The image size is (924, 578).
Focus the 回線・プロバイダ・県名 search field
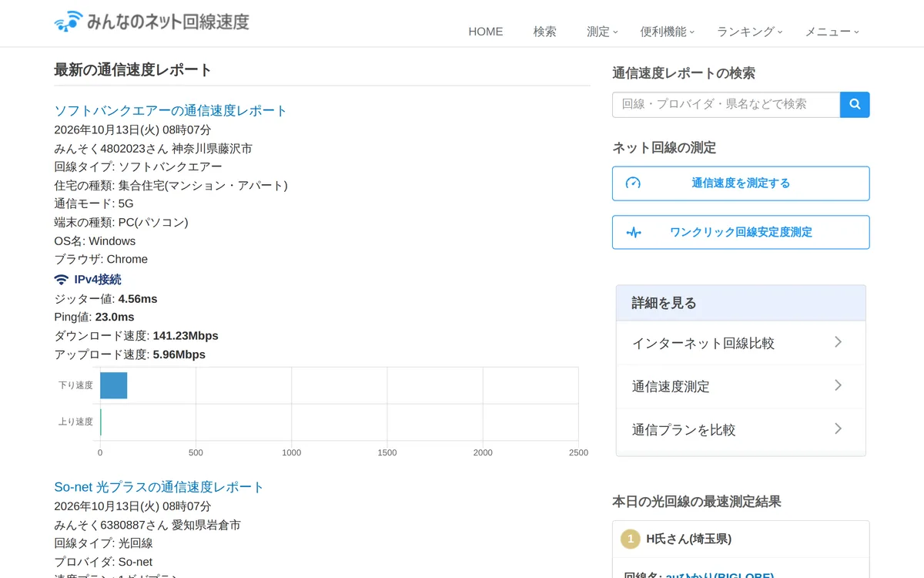(x=726, y=105)
